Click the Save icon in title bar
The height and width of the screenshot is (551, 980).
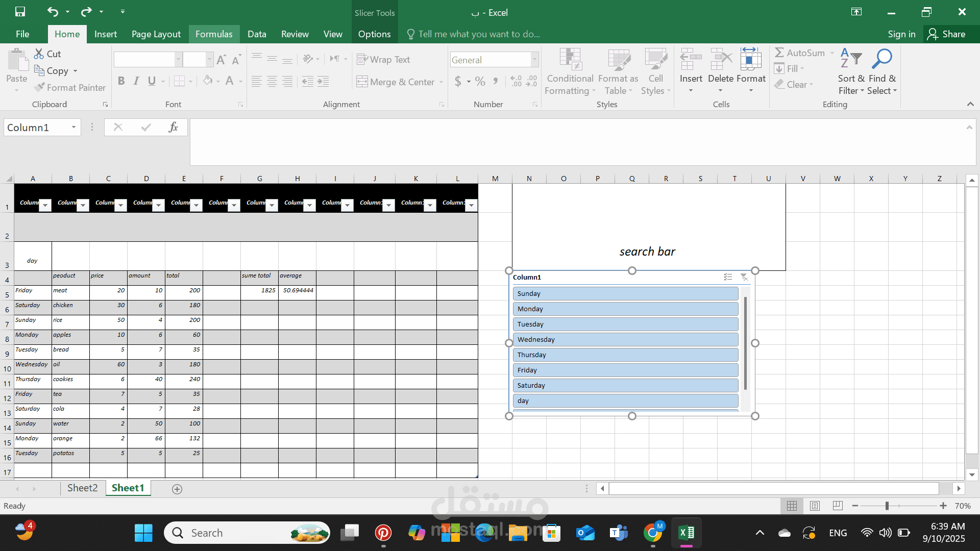[20, 11]
